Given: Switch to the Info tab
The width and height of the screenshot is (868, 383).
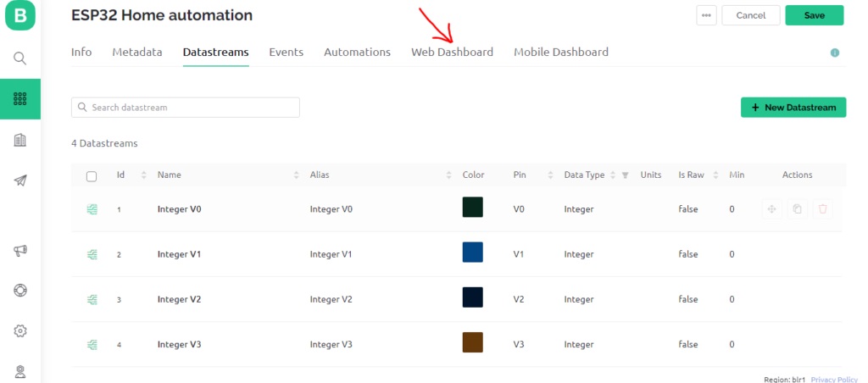Looking at the screenshot, I should [81, 52].
